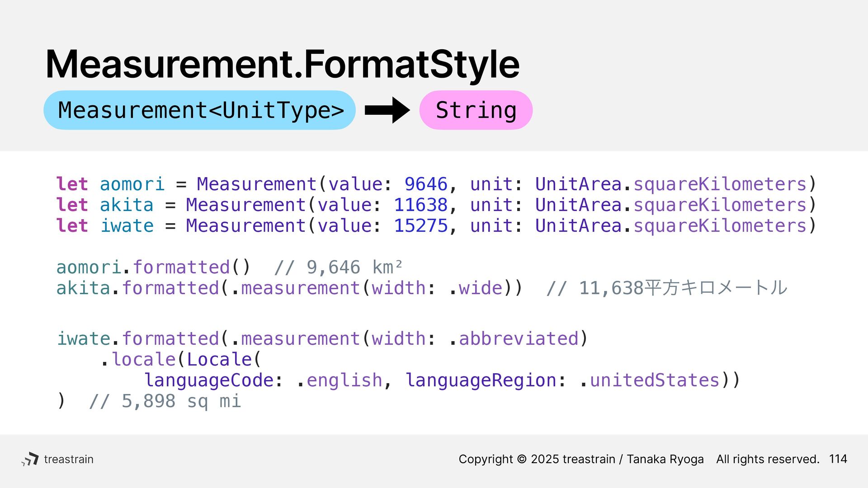Click the treastrain brand name text
Image resolution: width=868 pixels, height=488 pixels.
[69, 459]
